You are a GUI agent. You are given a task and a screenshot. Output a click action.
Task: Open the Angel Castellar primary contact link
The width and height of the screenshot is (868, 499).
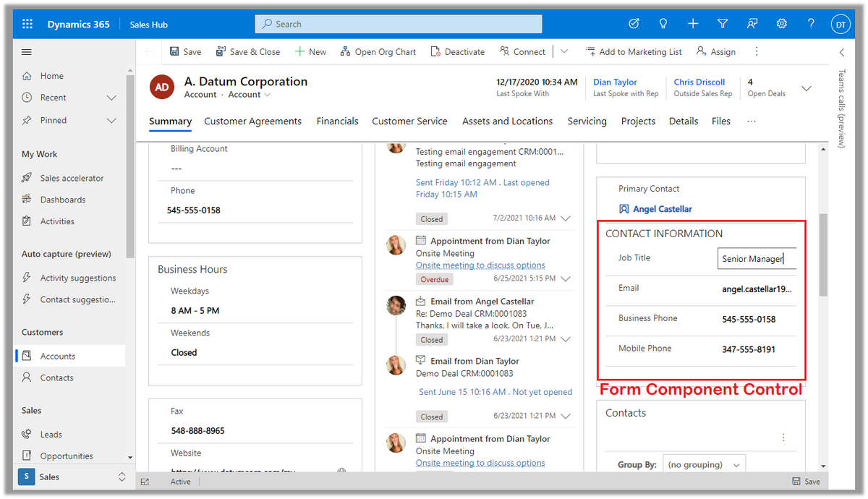tap(663, 209)
